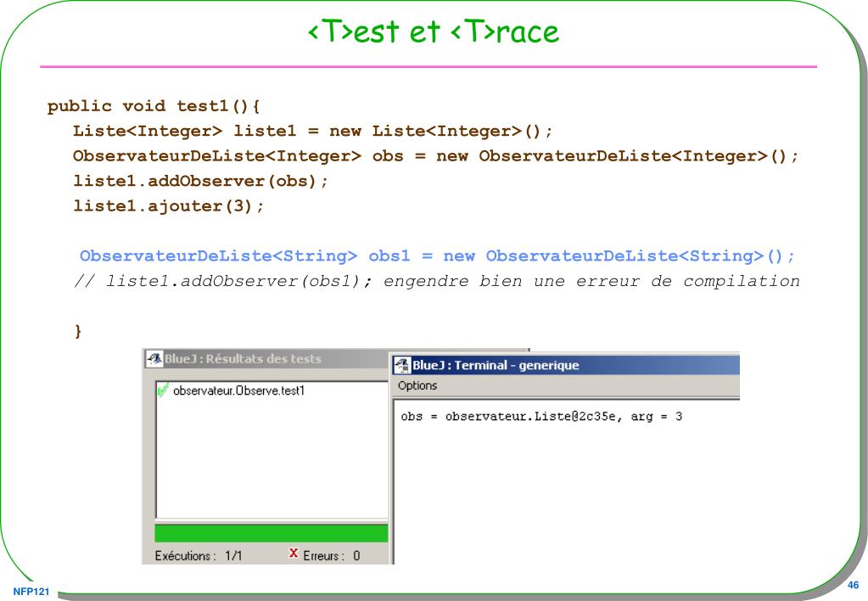
Task: Click the green test progress bar
Action: [272, 533]
